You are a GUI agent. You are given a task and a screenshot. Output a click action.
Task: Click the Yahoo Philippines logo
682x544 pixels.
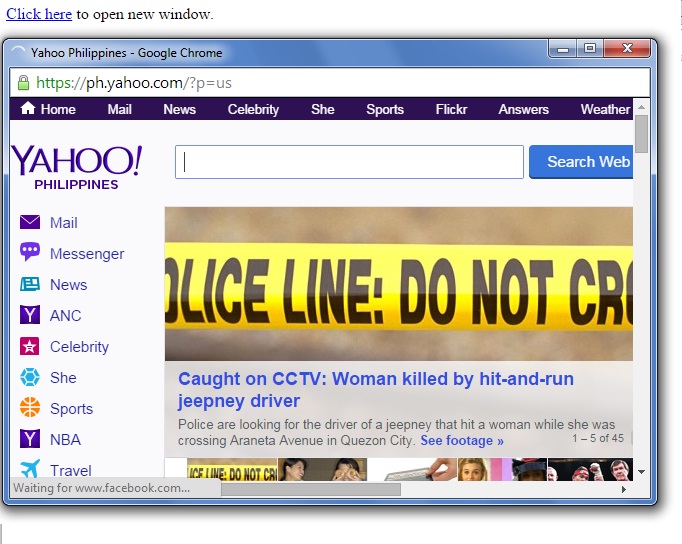[76, 165]
